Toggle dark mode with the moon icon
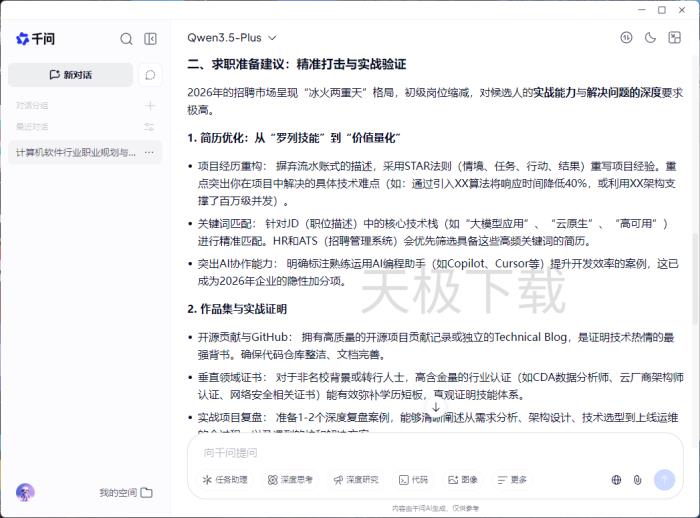The image size is (700, 518). [650, 38]
